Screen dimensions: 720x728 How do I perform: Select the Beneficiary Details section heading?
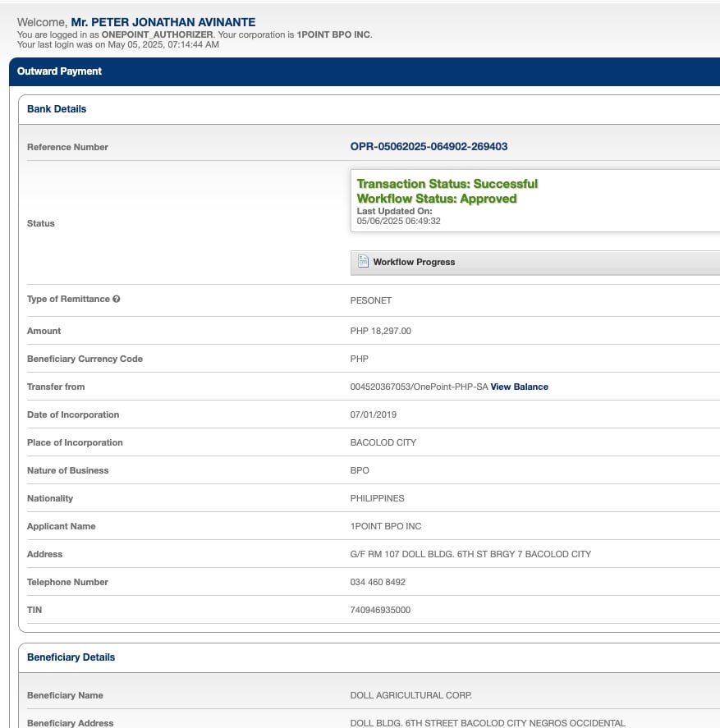pos(71,657)
